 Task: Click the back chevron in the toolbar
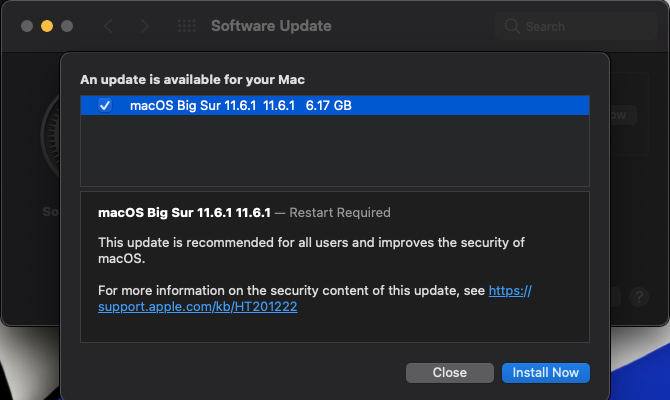tap(108, 26)
